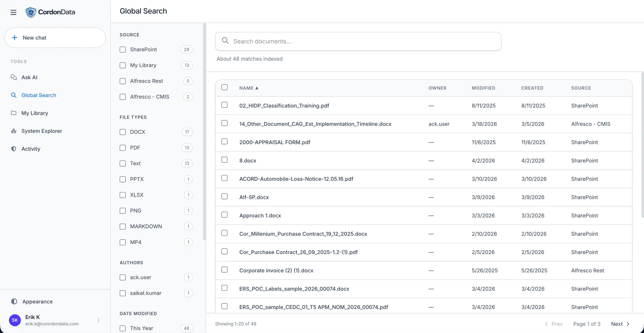Click the Appearance half-circle icon
This screenshot has height=333, width=644.
[x=14, y=302]
